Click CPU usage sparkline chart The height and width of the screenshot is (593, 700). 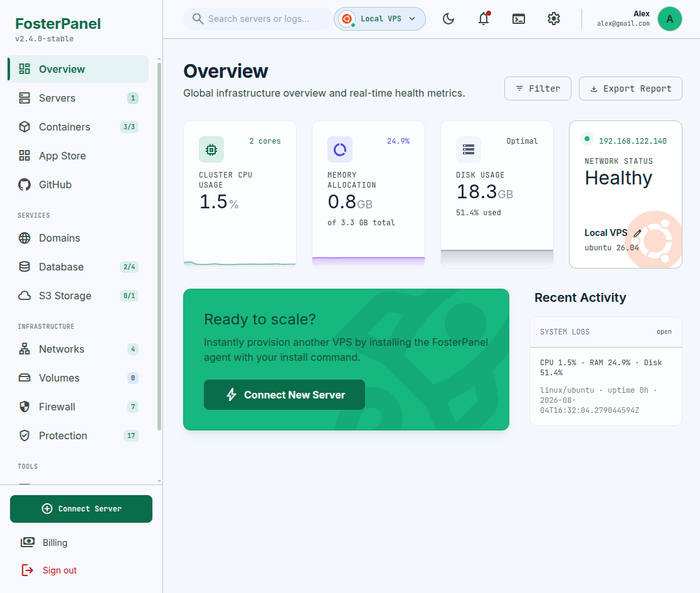pos(240,264)
